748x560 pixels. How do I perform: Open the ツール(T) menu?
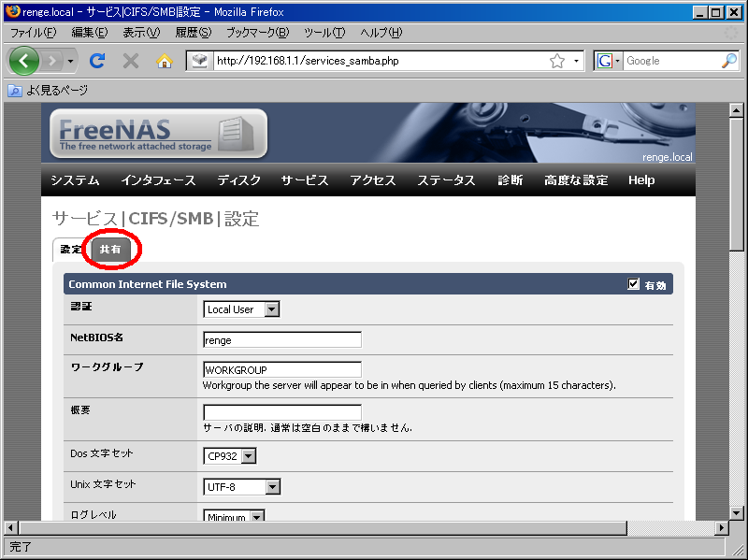(x=324, y=33)
